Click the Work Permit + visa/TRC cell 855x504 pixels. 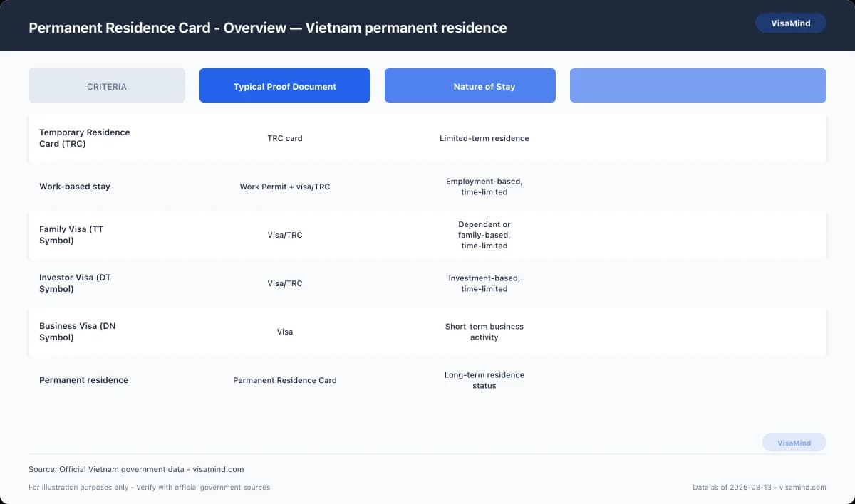284,187
